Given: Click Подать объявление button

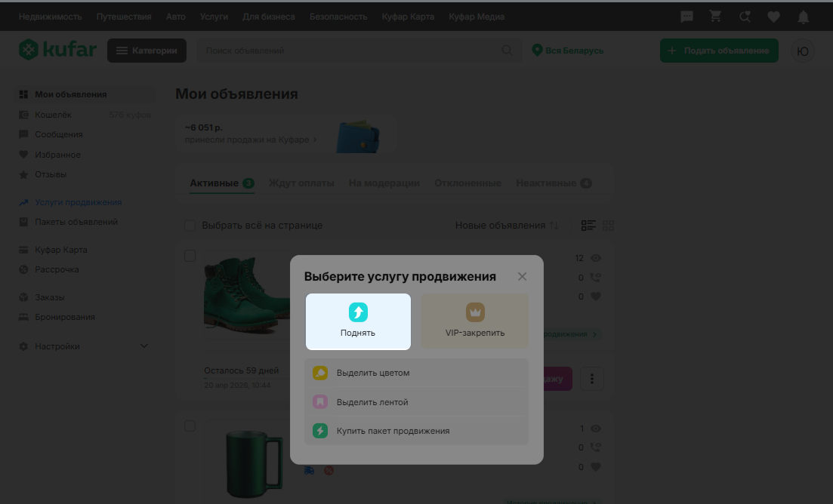Looking at the screenshot, I should click(719, 51).
